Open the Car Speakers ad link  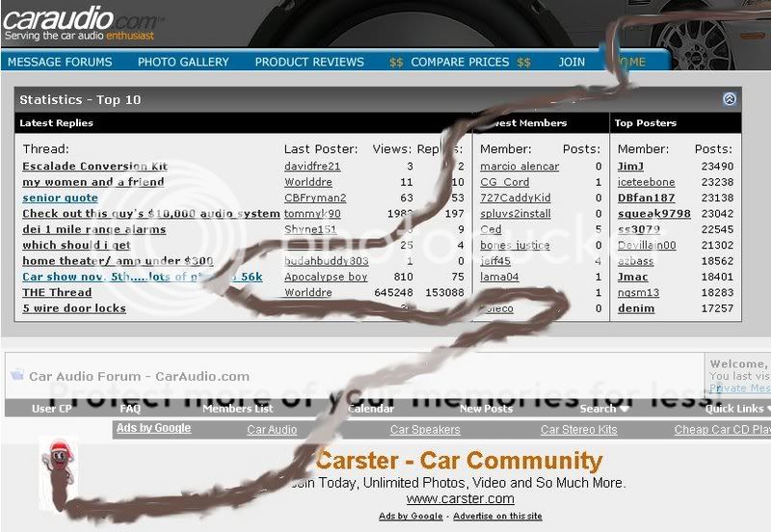tap(425, 429)
